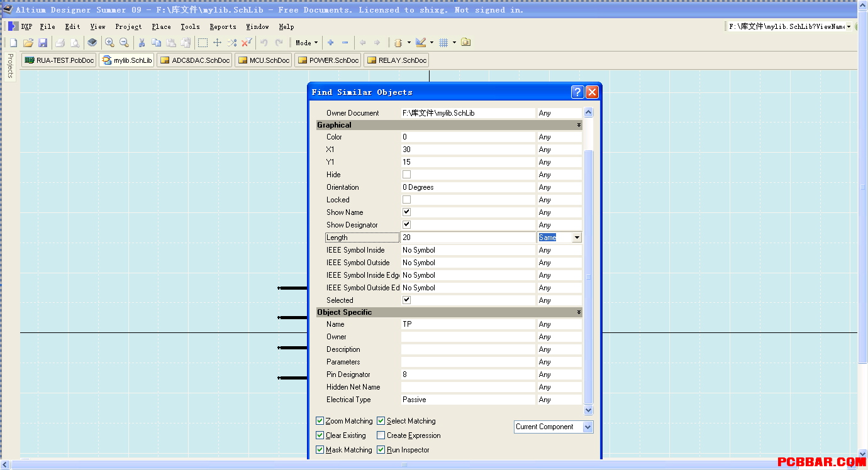The height and width of the screenshot is (470, 868).
Task: Click the IEEE symbols toolbar icon
Action: 398,43
